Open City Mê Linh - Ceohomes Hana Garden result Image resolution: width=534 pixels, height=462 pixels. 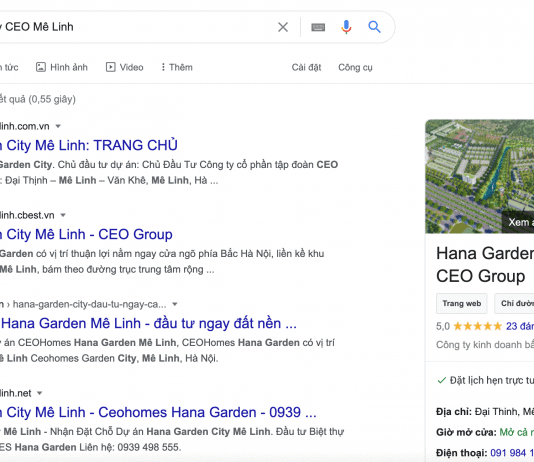click(158, 413)
